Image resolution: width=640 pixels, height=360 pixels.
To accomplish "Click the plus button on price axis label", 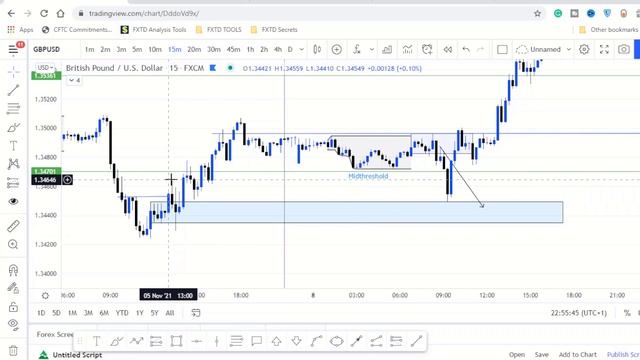I will [67, 180].
